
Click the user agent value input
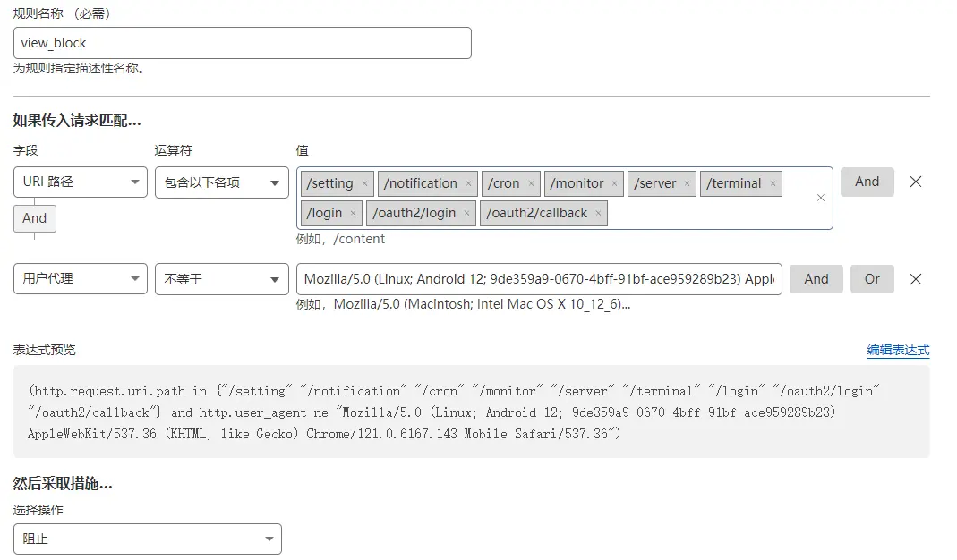click(539, 279)
